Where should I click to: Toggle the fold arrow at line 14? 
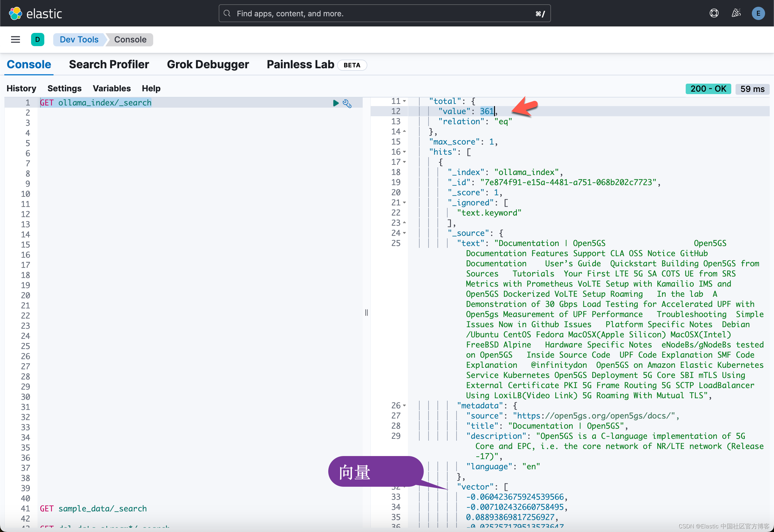404,131
